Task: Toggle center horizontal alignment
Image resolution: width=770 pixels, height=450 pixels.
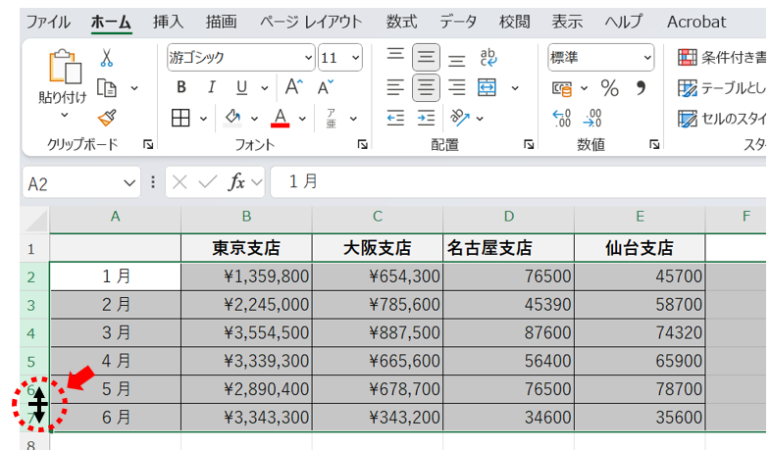Action: 426,87
